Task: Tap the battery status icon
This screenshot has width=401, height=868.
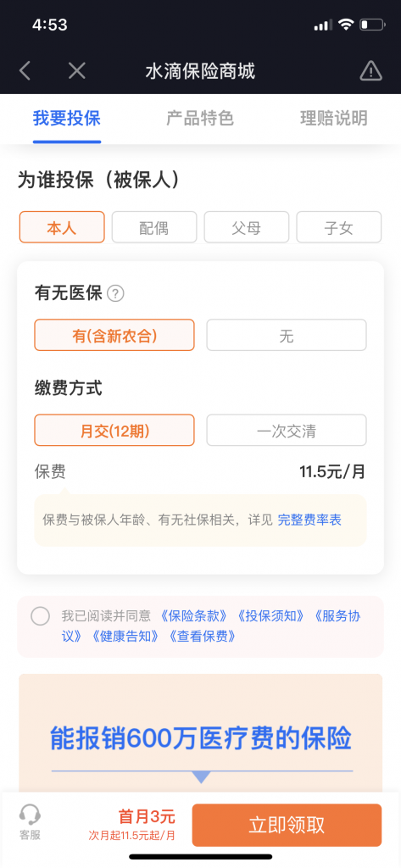Action: 371,25
